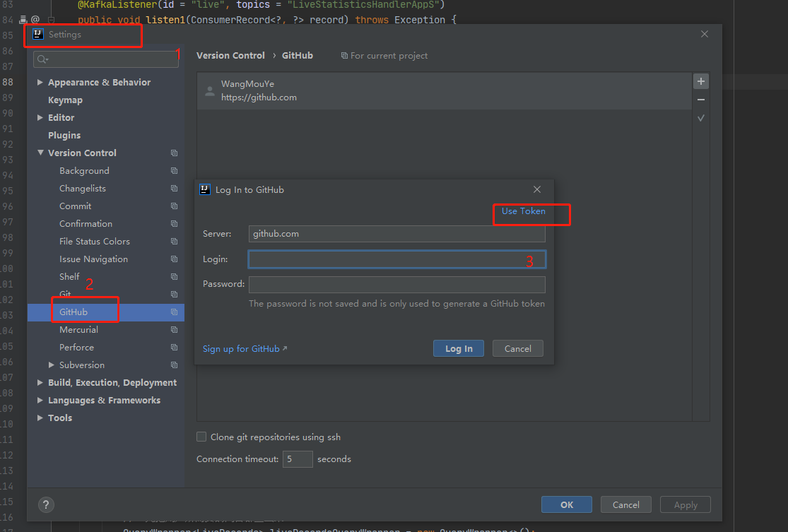
Task: Open the Keymap settings page
Action: click(65, 100)
